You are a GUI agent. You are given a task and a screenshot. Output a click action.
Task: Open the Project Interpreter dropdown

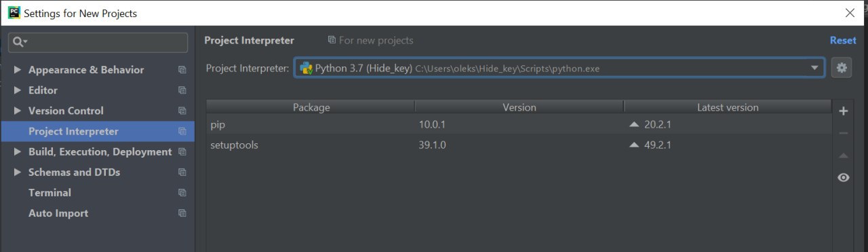tap(559, 68)
